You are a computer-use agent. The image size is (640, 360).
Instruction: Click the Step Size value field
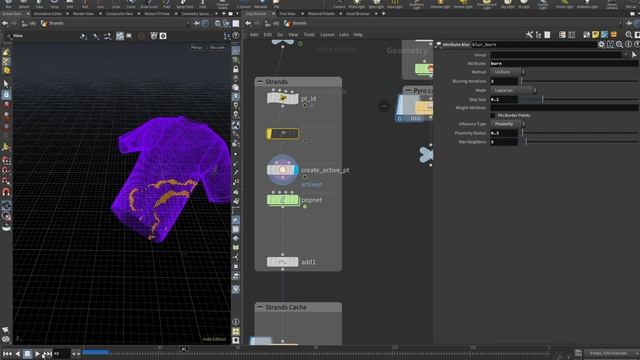click(x=504, y=99)
